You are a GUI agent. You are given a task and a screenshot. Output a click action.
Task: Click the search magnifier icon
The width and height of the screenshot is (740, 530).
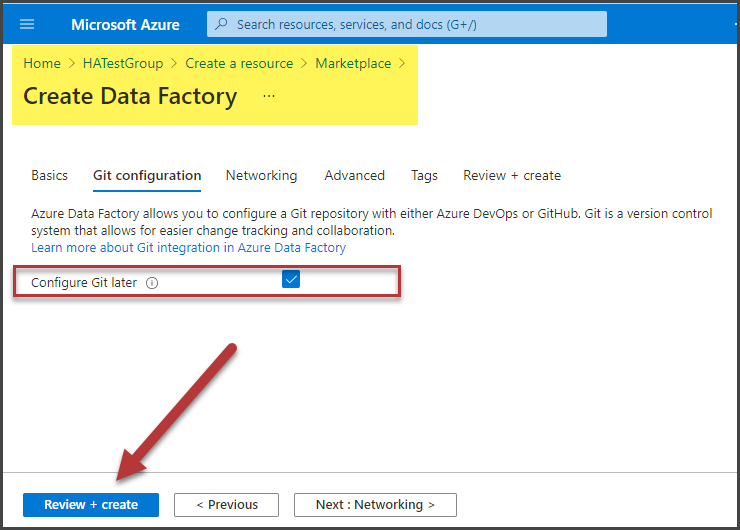tap(221, 24)
